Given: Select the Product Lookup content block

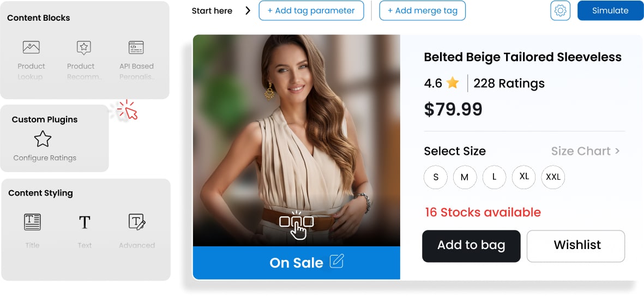Looking at the screenshot, I should (31, 48).
